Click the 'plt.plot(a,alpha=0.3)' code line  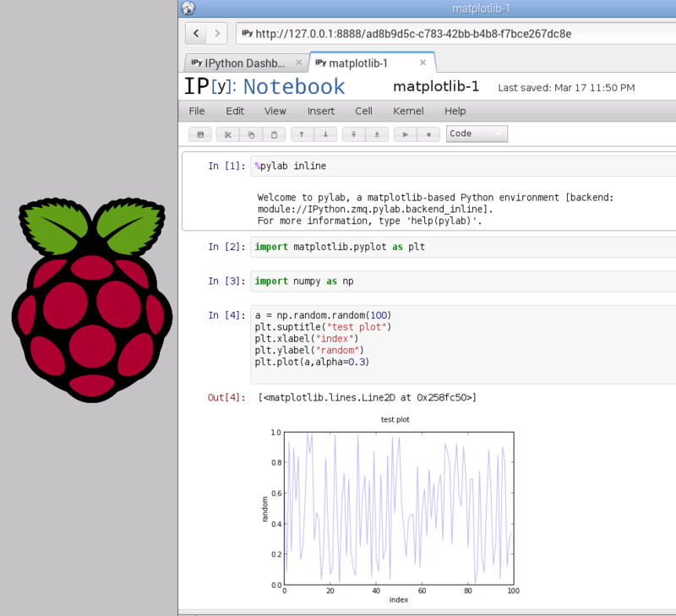point(312,363)
